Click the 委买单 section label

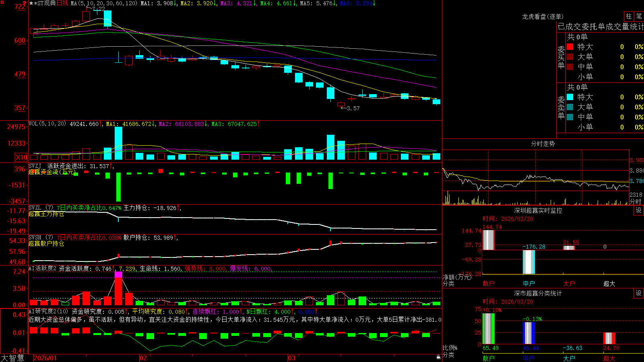coord(561,57)
